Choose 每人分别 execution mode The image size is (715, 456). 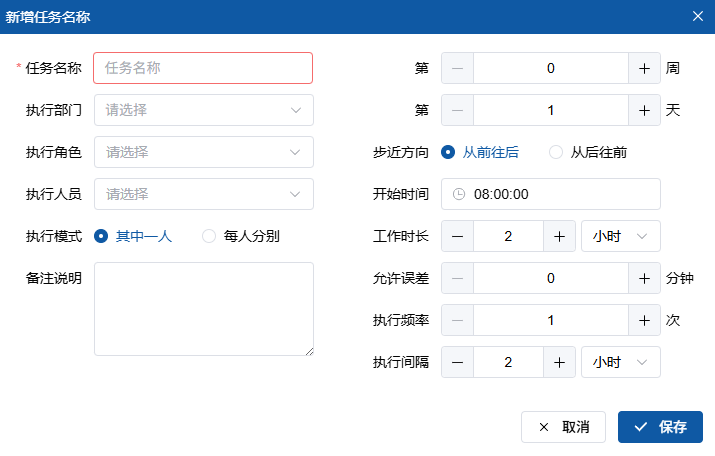tap(209, 236)
